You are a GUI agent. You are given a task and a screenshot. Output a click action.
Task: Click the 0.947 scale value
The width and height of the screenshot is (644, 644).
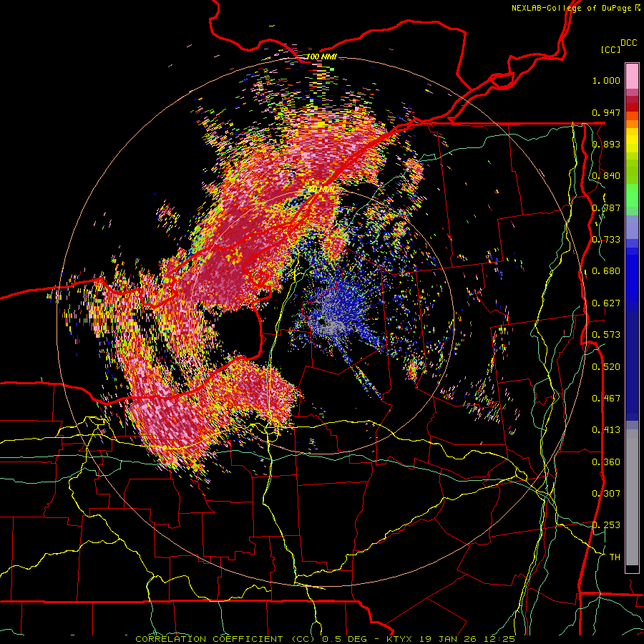(606, 112)
